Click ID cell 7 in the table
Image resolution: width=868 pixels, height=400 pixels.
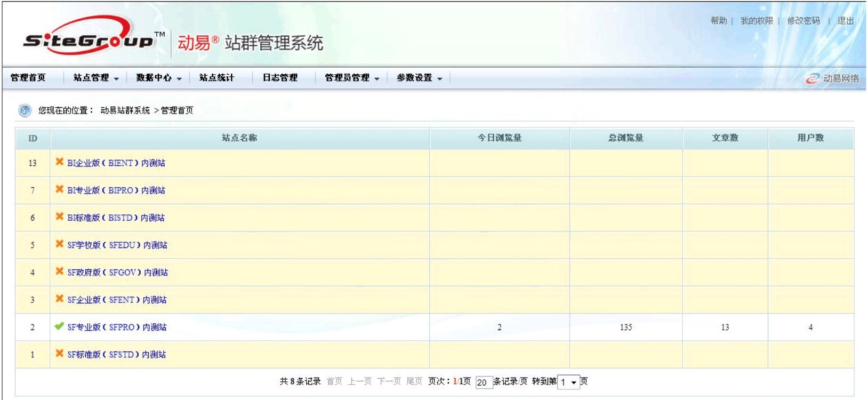point(33,190)
